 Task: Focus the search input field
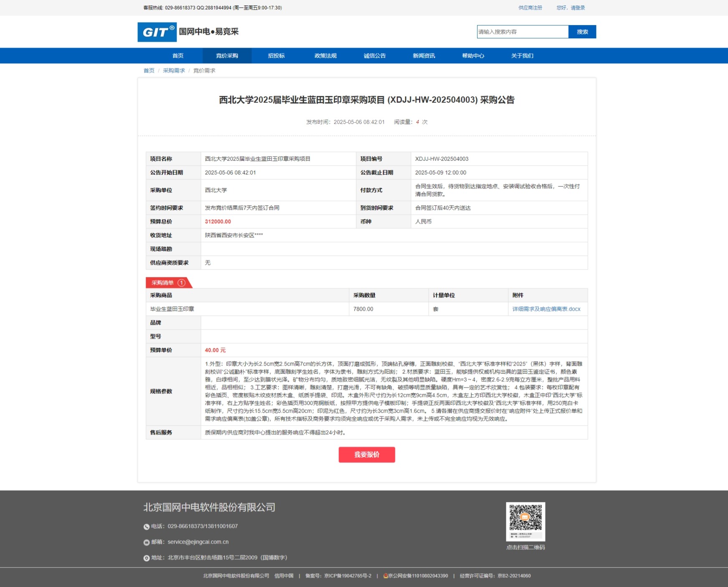pyautogui.click(x=523, y=32)
